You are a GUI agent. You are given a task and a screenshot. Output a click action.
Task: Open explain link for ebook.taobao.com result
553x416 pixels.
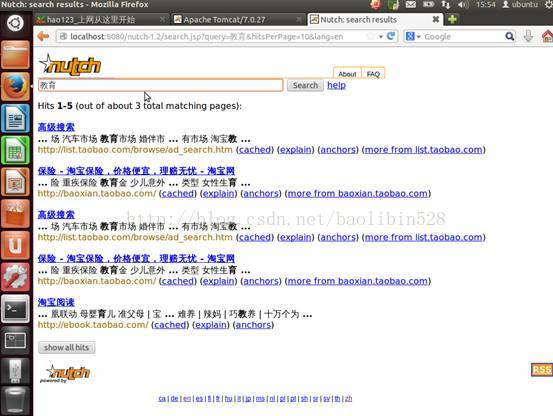point(211,325)
